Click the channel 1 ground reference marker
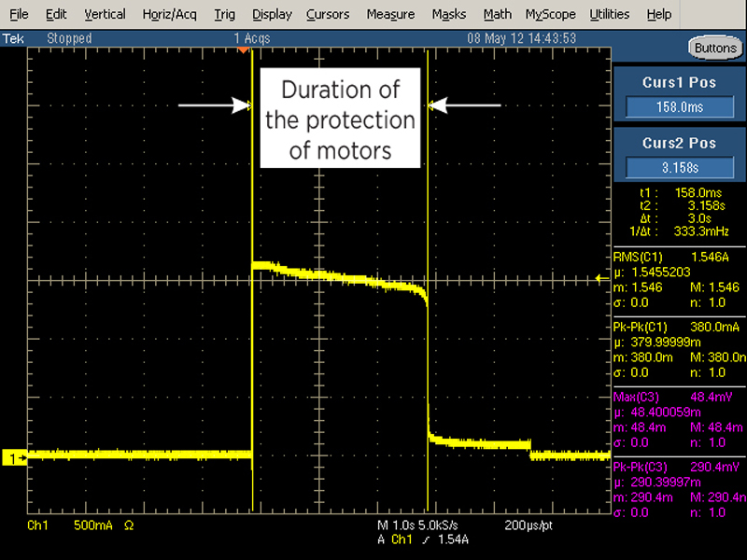 pyautogui.click(x=14, y=458)
